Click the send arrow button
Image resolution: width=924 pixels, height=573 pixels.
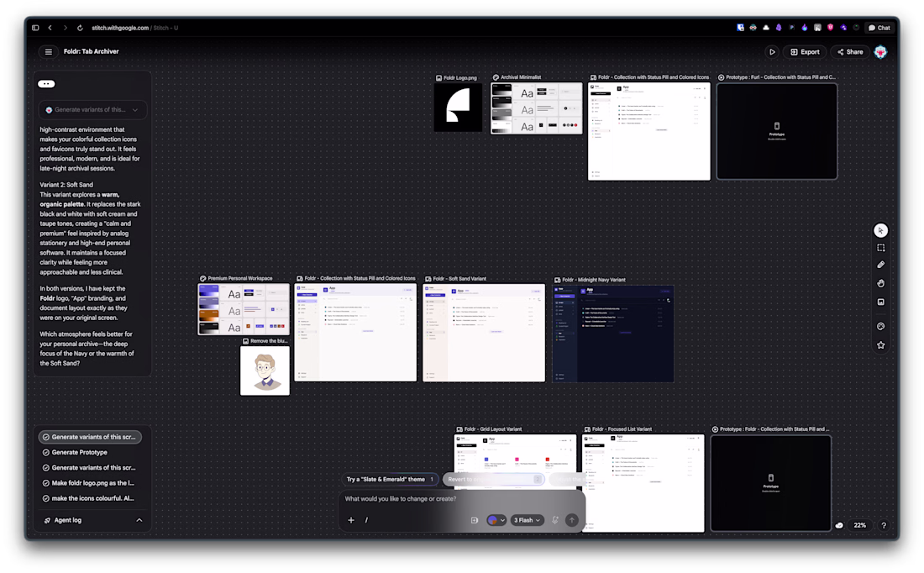tap(571, 520)
